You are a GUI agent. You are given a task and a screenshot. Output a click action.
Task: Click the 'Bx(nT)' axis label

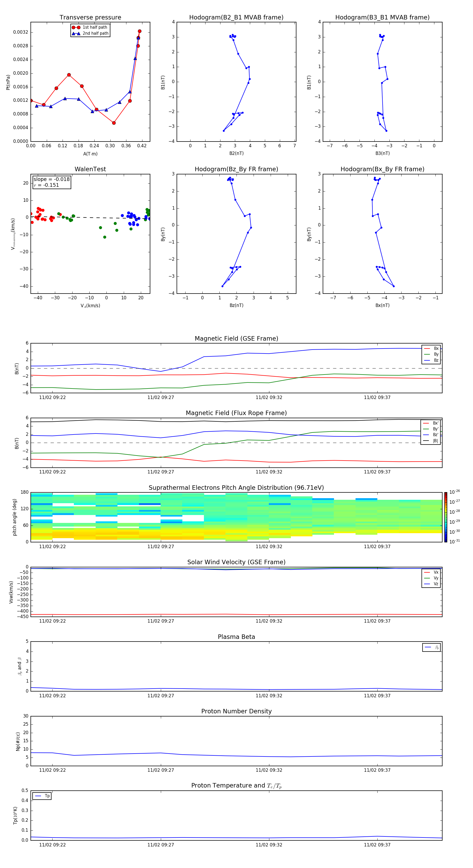382,305
